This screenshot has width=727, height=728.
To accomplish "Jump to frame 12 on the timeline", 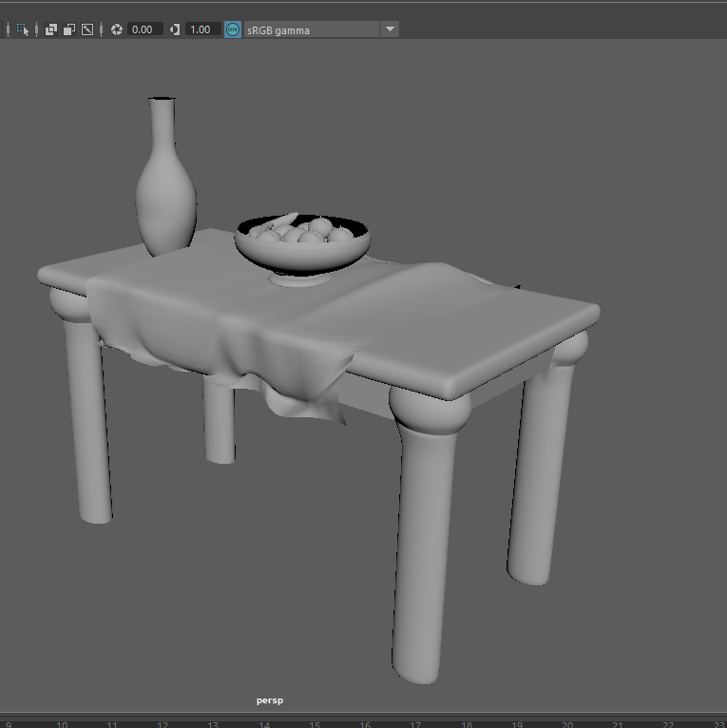I will point(163,724).
